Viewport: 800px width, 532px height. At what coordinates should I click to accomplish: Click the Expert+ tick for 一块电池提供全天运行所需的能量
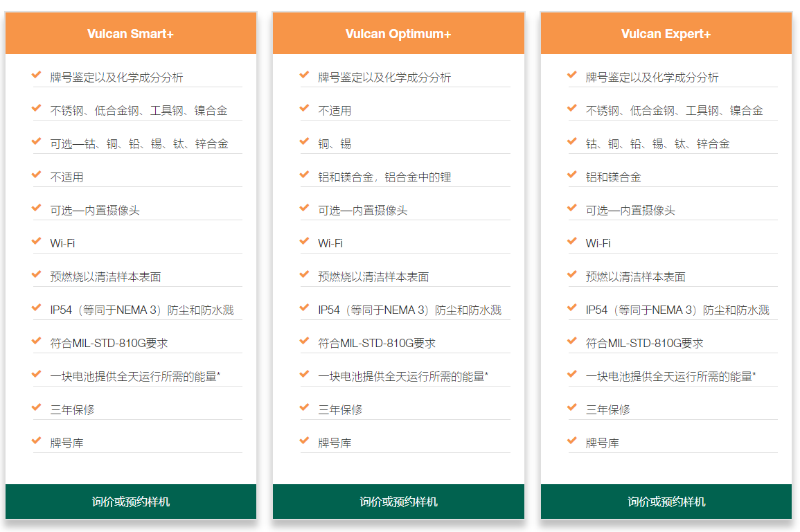[572, 374]
